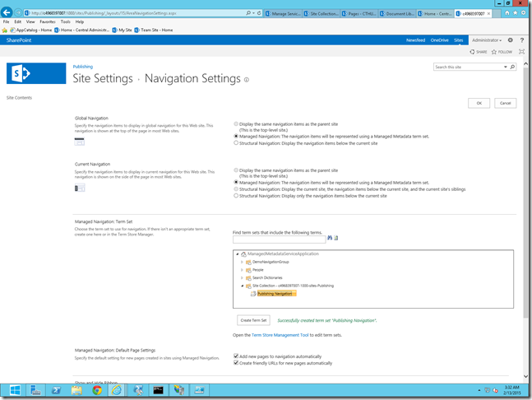This screenshot has width=532, height=400.
Task: Click the OK button
Action: click(479, 103)
